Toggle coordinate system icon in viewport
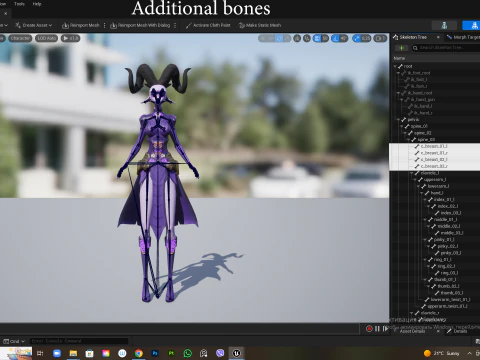The height and width of the screenshot is (360, 480). (297, 39)
